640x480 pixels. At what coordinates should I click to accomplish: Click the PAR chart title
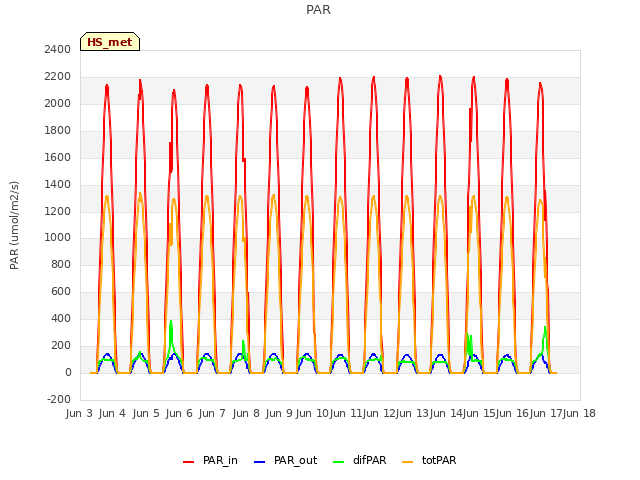(318, 10)
